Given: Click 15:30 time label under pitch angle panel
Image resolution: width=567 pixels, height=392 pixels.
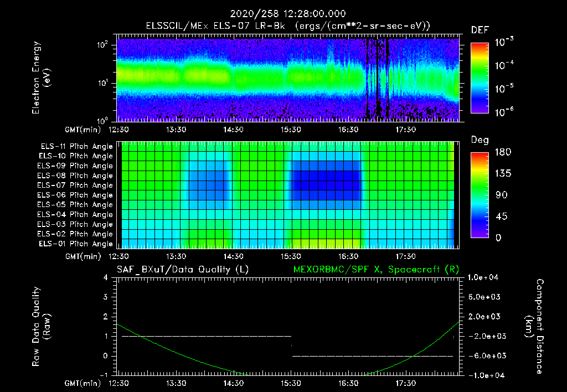Looking at the screenshot, I should [291, 257].
